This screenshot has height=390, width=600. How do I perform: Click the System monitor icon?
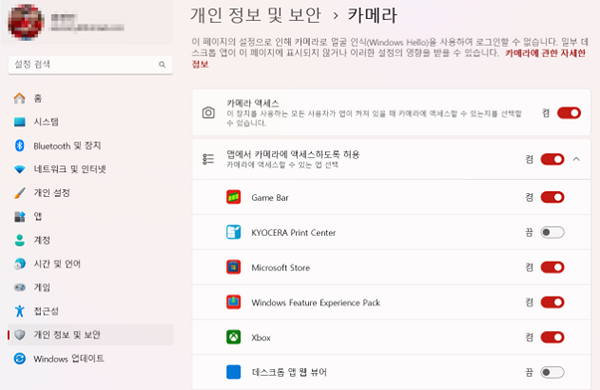20,122
